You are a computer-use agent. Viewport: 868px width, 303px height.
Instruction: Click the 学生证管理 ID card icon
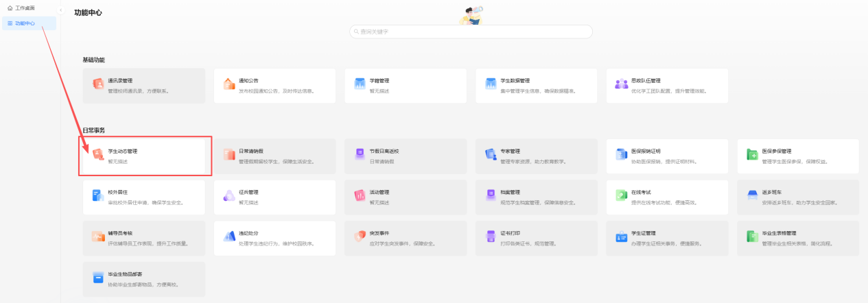(x=621, y=237)
